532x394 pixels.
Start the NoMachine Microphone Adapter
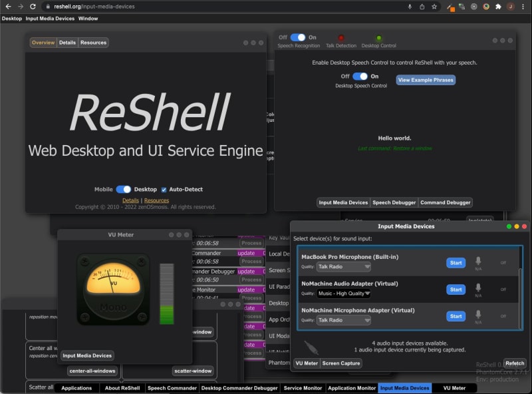[456, 316]
